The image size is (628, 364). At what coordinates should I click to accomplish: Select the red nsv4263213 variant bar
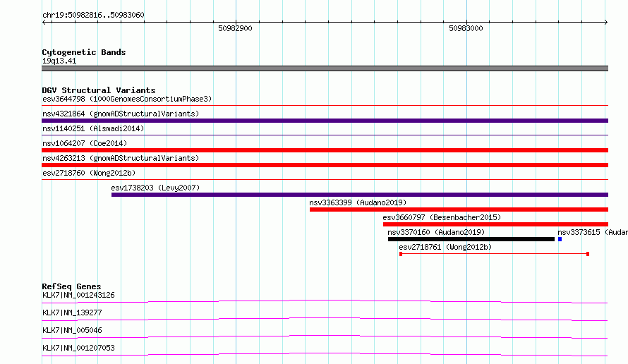[x=325, y=165]
